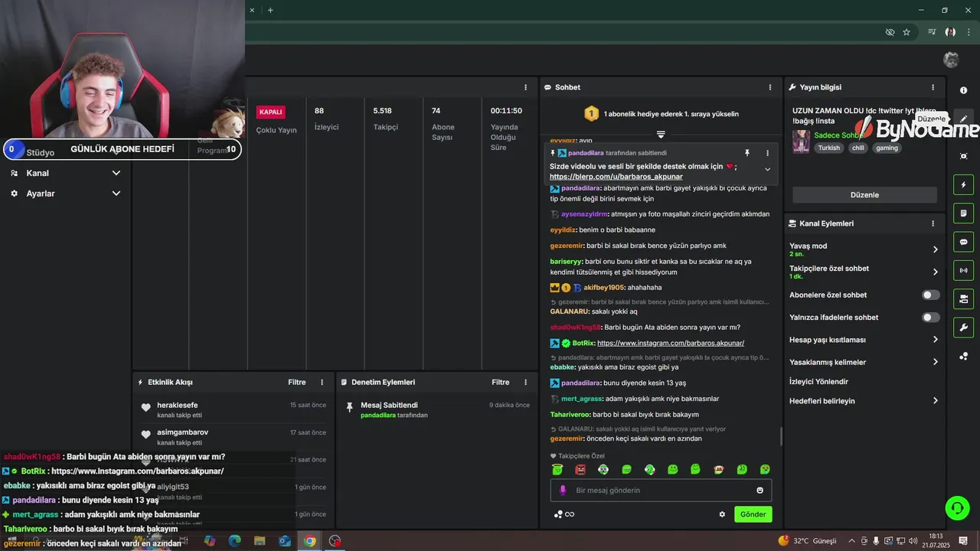Click the message input field
The height and width of the screenshot is (551, 980).
pos(661,491)
